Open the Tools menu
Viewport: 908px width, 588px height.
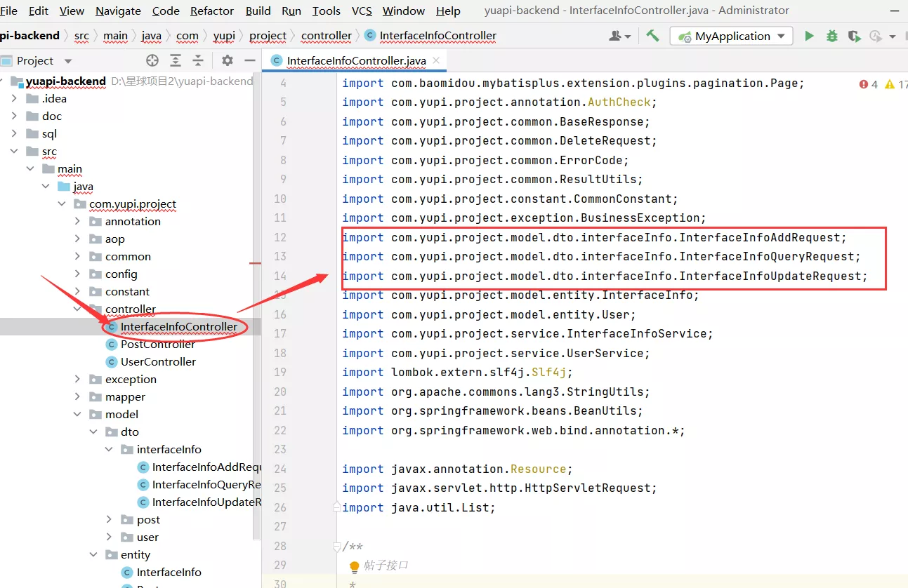[326, 11]
